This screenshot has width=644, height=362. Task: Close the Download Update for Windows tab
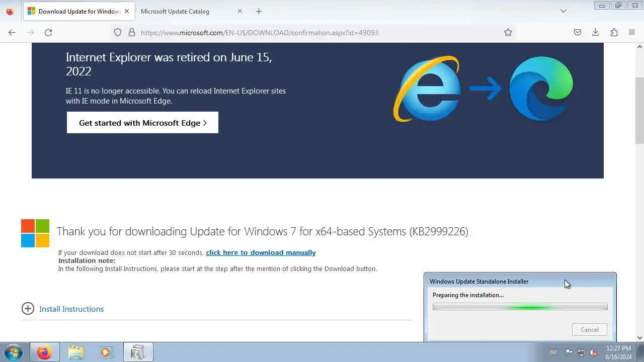127,11
